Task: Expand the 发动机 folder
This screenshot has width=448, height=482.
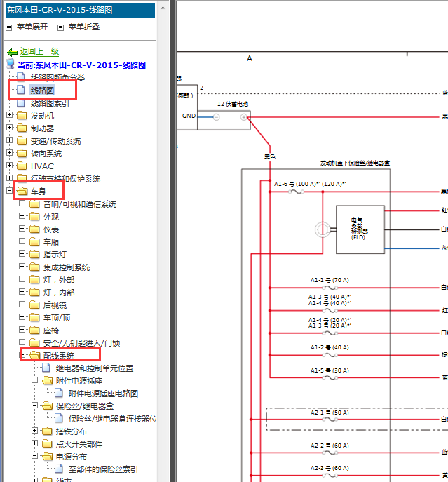Action: (x=10, y=114)
